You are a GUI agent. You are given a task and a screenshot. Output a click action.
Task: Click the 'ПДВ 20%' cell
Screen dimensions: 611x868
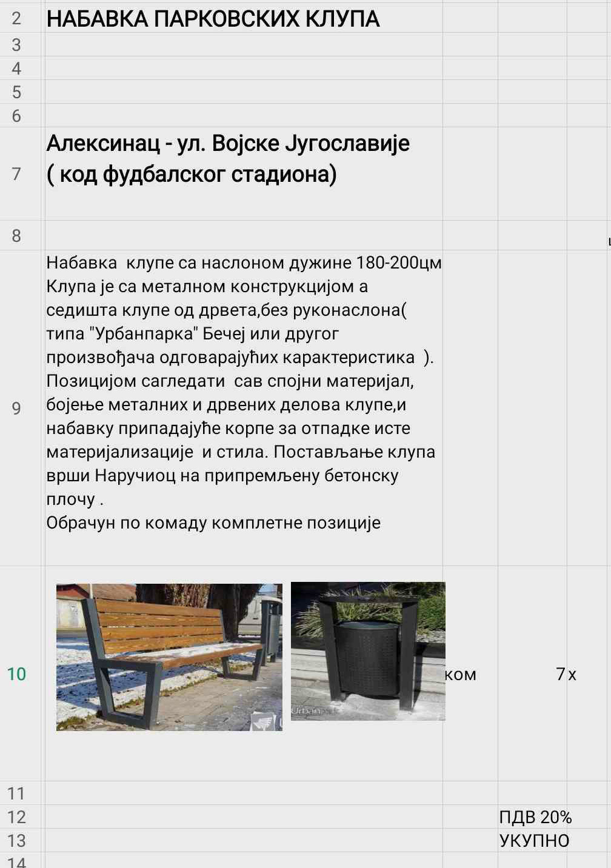[535, 817]
